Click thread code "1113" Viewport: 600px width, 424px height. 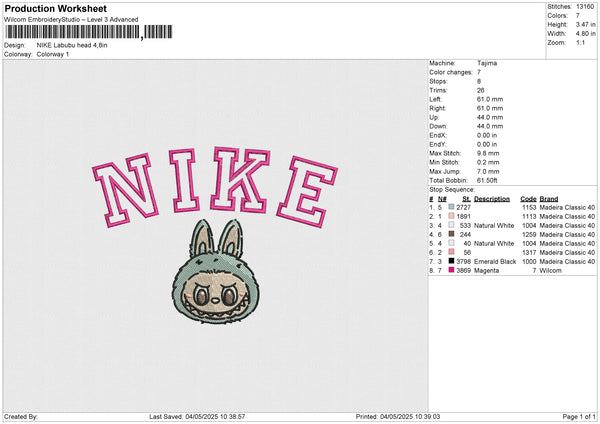click(x=529, y=217)
